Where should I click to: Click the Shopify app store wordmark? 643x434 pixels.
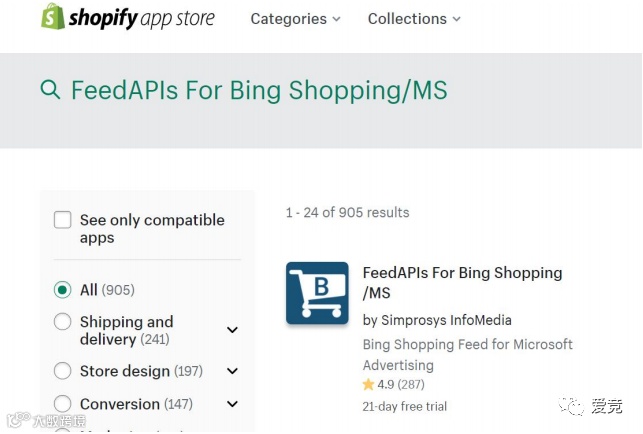coord(142,19)
